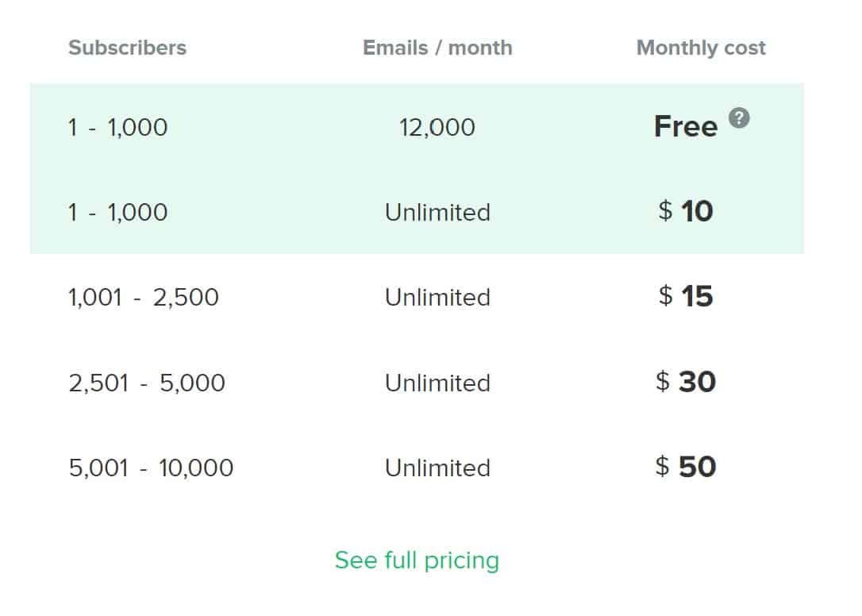Screen dimensions: 862x616
Task: Select the Monthly cost column header
Action: tap(700, 48)
